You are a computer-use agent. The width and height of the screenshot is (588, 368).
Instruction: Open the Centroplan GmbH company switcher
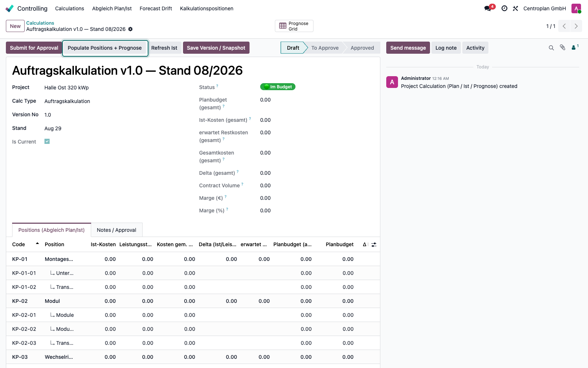tap(545, 8)
